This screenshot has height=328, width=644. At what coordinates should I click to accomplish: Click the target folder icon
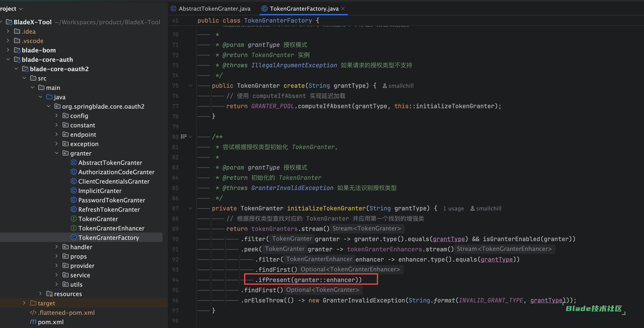click(33, 303)
